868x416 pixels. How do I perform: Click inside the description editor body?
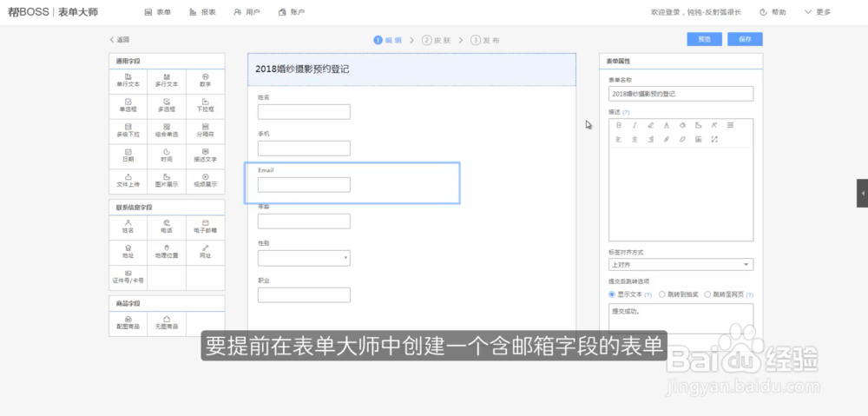pyautogui.click(x=681, y=194)
